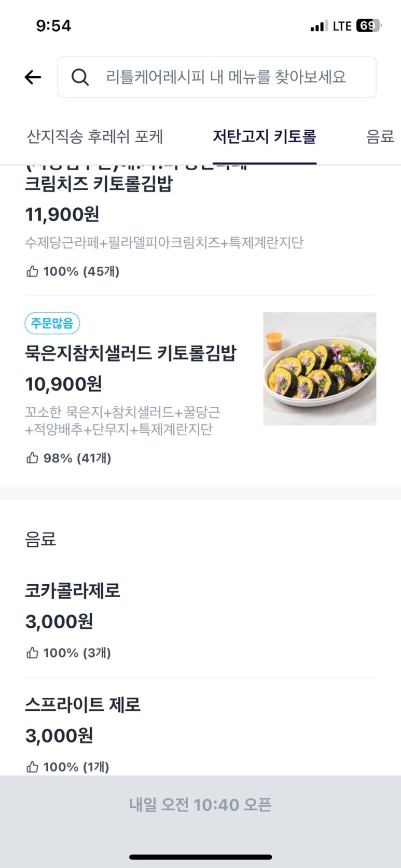Select 스프라이트 제로 drink item

[x=83, y=705]
